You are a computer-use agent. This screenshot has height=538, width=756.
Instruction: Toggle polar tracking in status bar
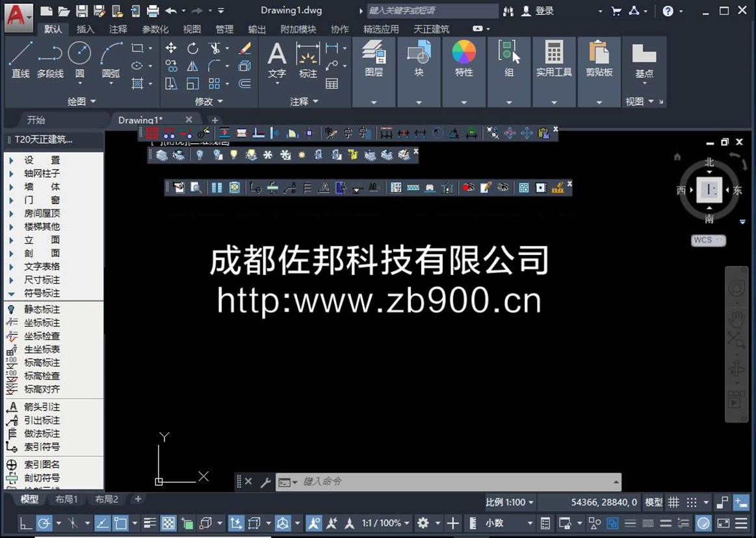[x=44, y=523]
